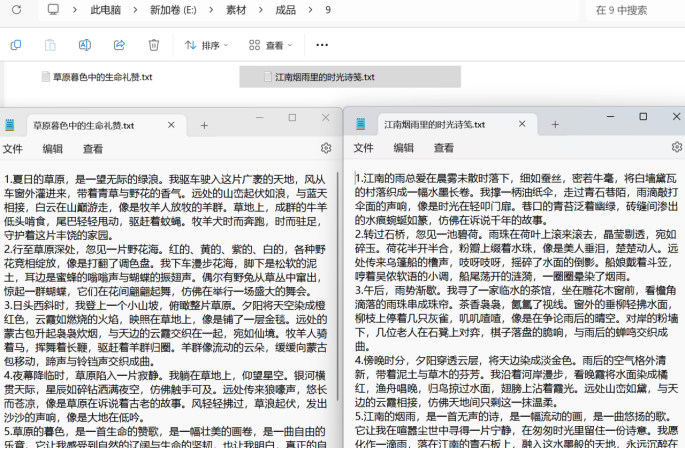Expand chevron after 成品 in breadcrumb
685x449 pixels.
click(311, 10)
